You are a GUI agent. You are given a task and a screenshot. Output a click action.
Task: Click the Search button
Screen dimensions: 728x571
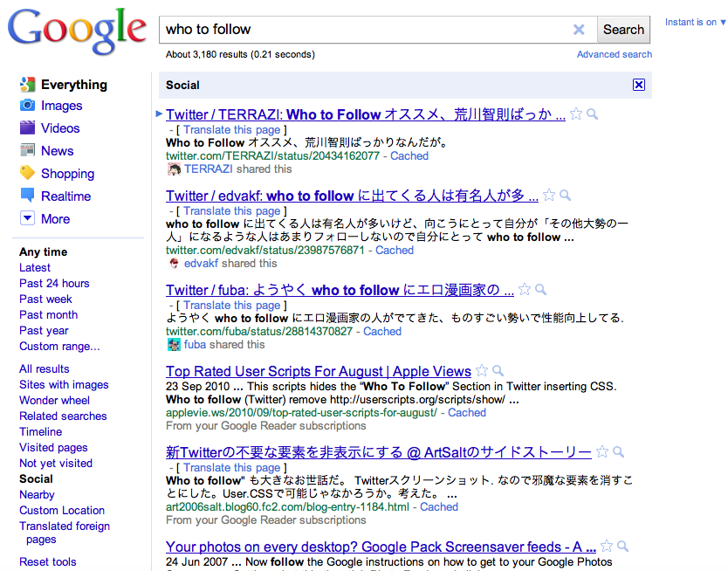click(x=623, y=30)
